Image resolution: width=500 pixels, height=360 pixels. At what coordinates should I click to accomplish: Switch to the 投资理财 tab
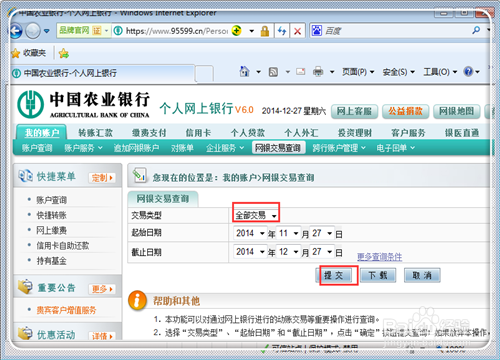355,133
